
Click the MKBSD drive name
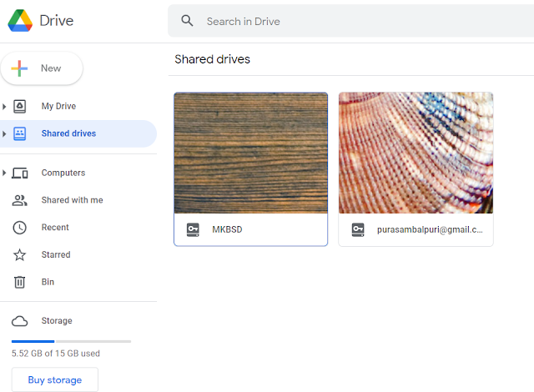coord(227,229)
